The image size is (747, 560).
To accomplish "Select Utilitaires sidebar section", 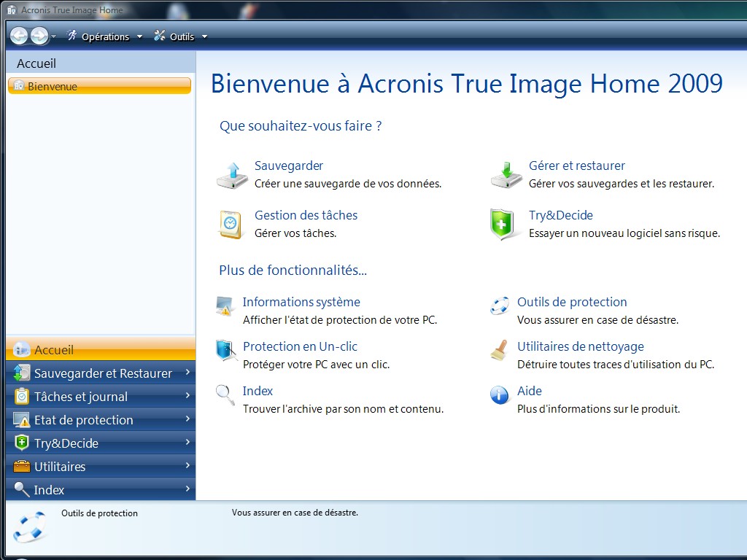I will point(101,466).
